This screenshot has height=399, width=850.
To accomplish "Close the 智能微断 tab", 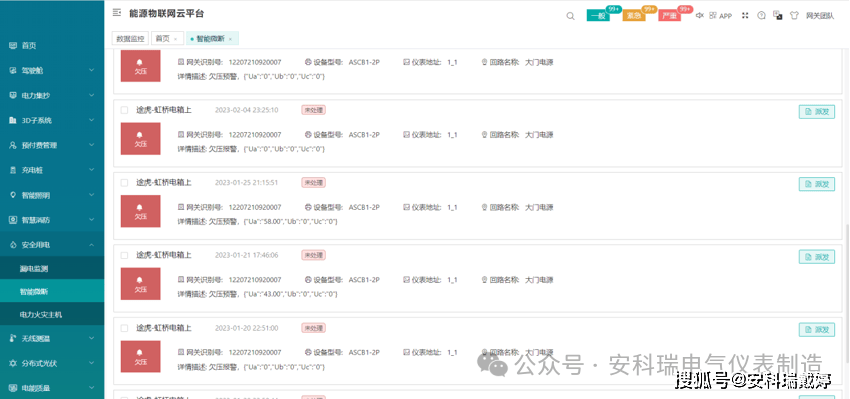I will click(230, 39).
